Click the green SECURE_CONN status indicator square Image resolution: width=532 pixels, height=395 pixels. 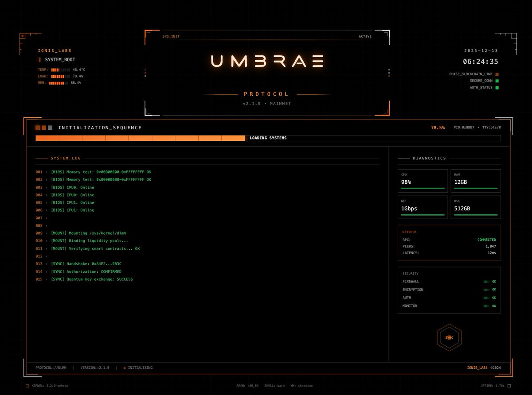pyautogui.click(x=497, y=81)
